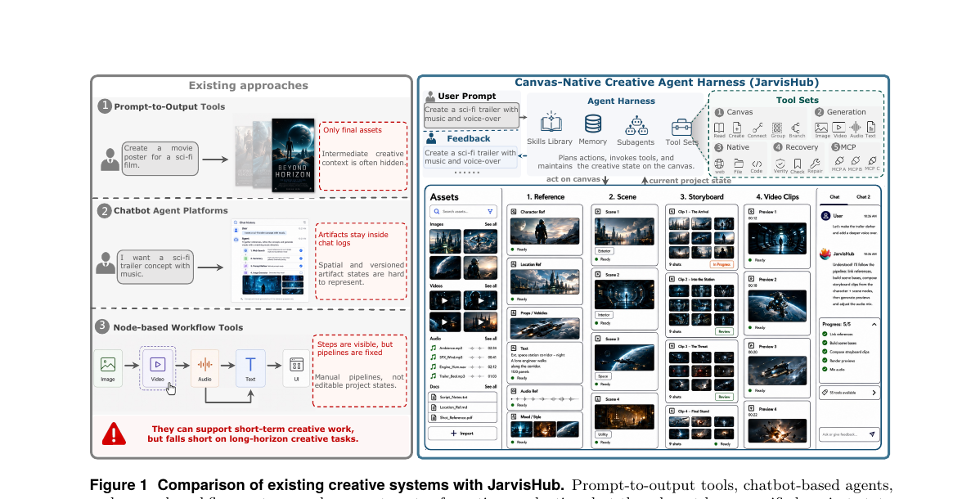Open the Character Ref thumbnail image
Viewport: 980px width, 499px height.
pos(544,230)
